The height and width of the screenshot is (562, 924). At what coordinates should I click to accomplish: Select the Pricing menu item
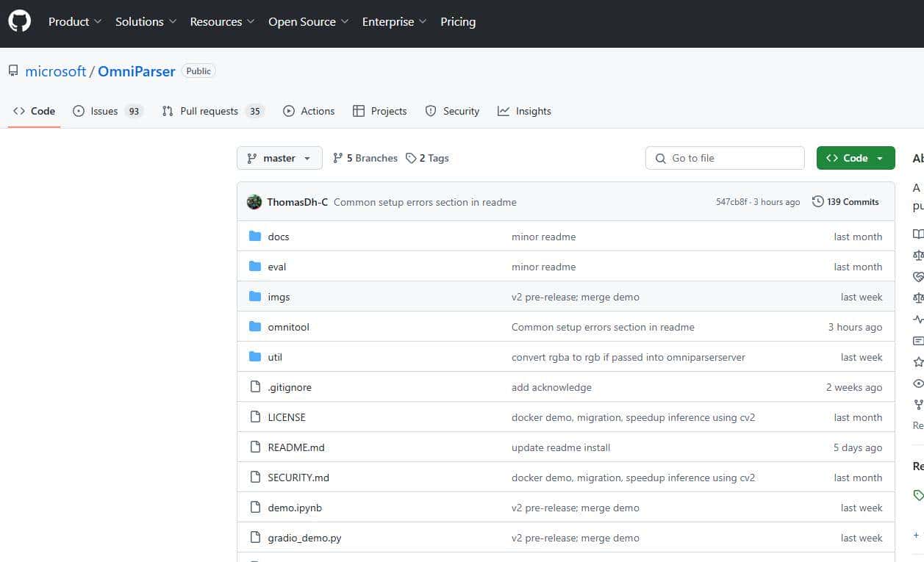click(x=458, y=21)
